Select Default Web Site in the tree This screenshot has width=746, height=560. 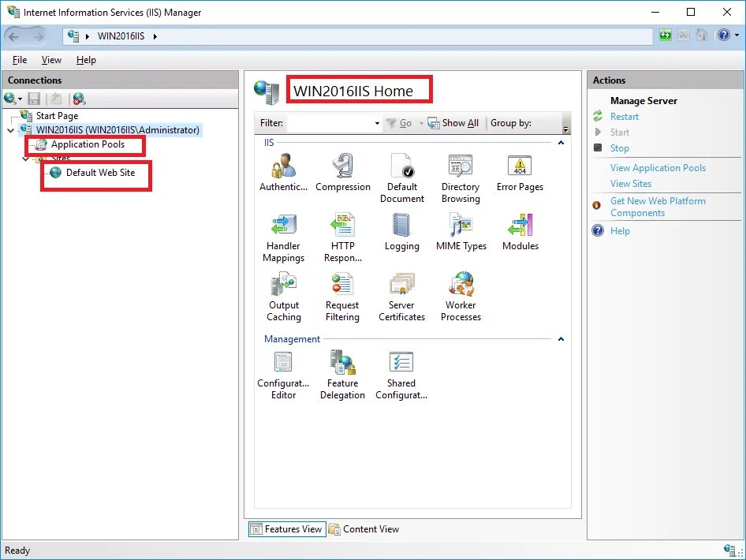coord(100,172)
